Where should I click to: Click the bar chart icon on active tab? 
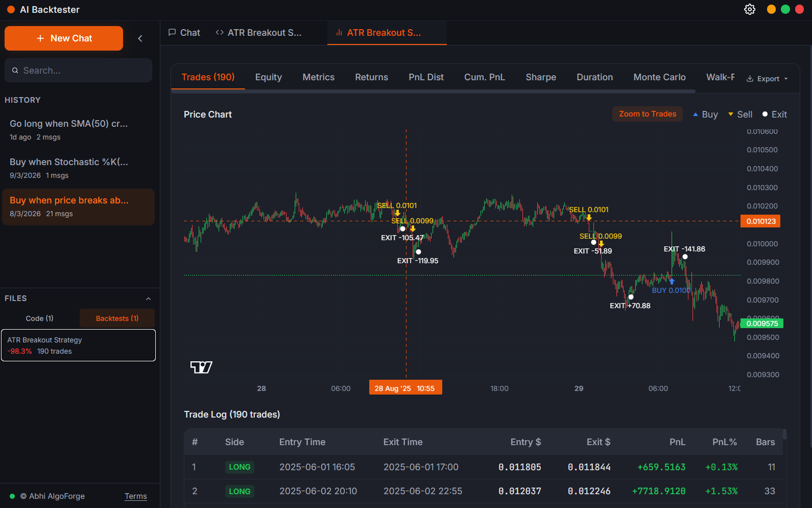pos(339,33)
